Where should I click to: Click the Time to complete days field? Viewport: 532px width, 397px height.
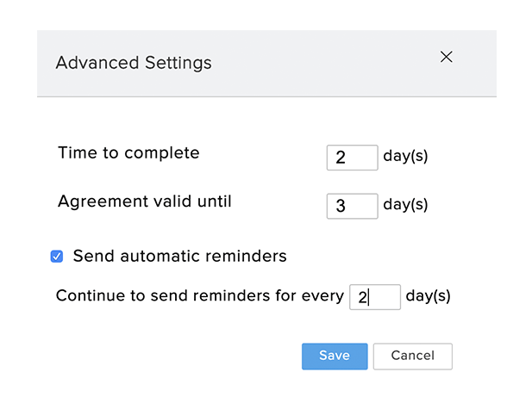click(352, 158)
